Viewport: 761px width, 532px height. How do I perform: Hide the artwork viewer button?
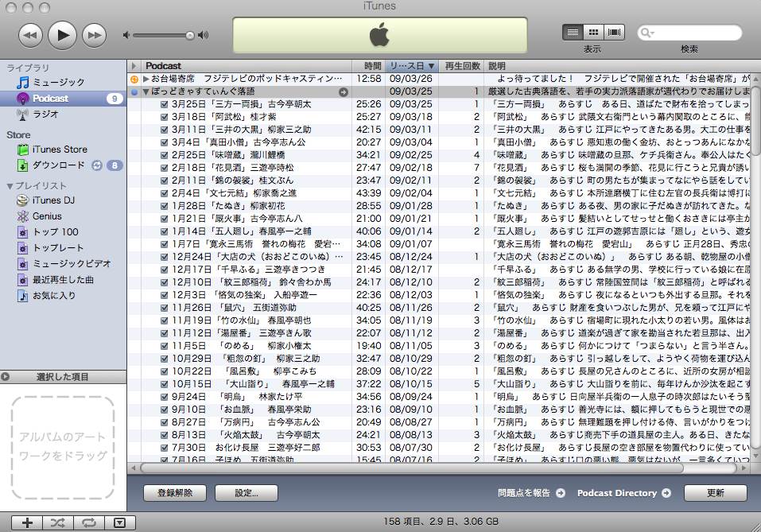pyautogui.click(x=119, y=522)
